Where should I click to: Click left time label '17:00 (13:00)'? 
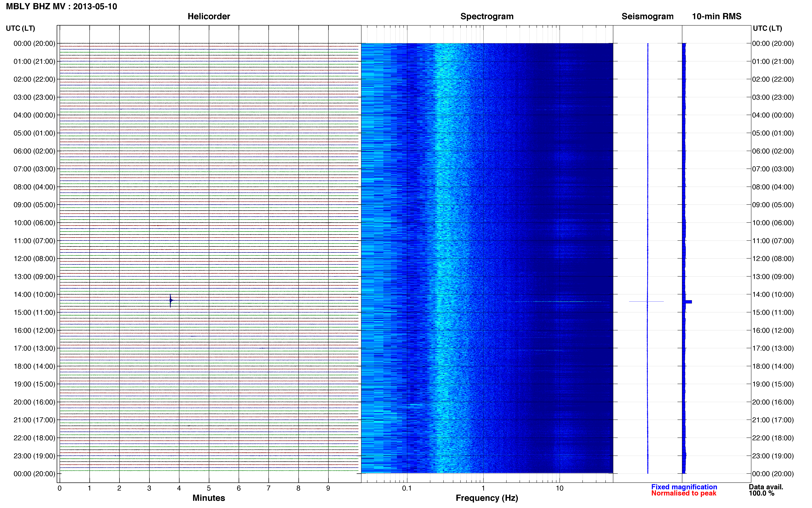coord(34,348)
